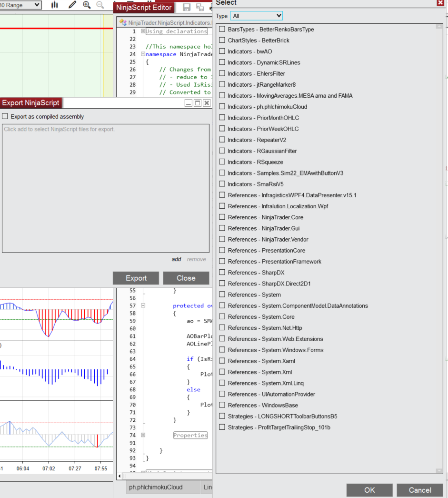This screenshot has width=448, height=498.
Task: Collapse the namespace block at line 24
Action: coord(143,54)
